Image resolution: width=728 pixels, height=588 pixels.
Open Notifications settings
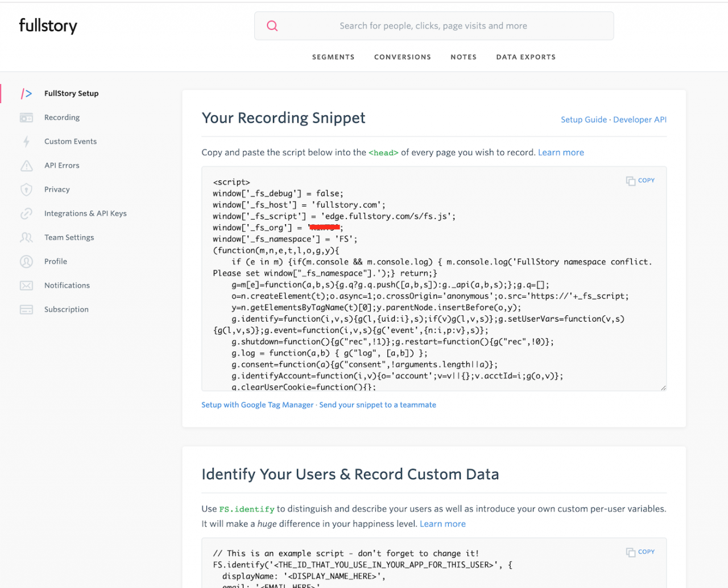tap(67, 285)
